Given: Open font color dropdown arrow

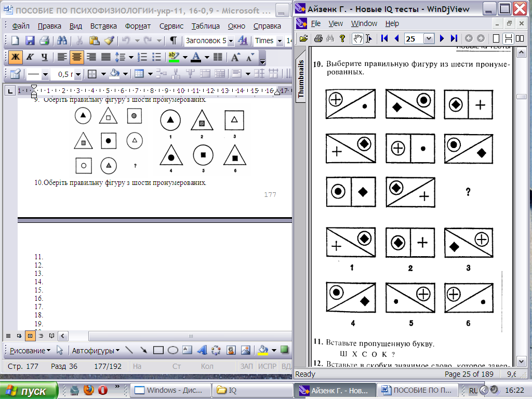Looking at the screenshot, I should (x=207, y=57).
